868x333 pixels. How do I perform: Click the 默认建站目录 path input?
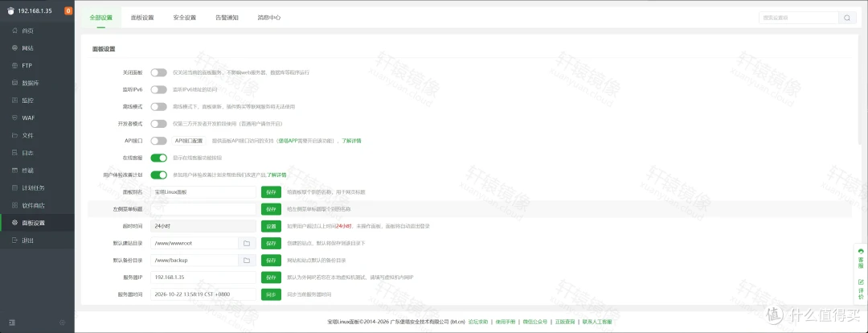tap(194, 243)
